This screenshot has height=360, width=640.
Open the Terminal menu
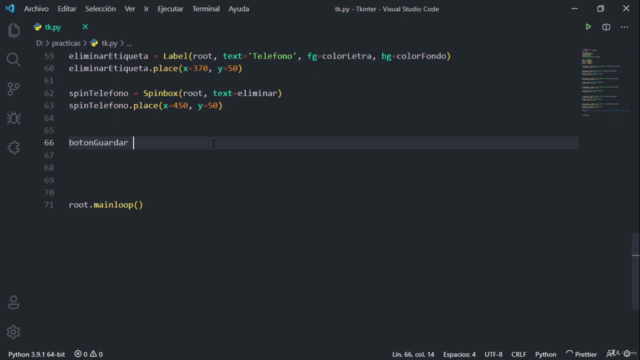(206, 9)
